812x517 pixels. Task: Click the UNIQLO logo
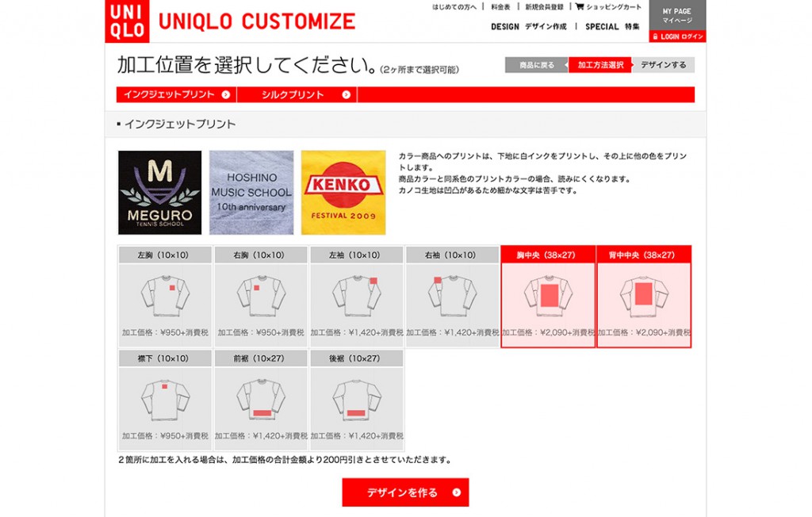[127, 21]
